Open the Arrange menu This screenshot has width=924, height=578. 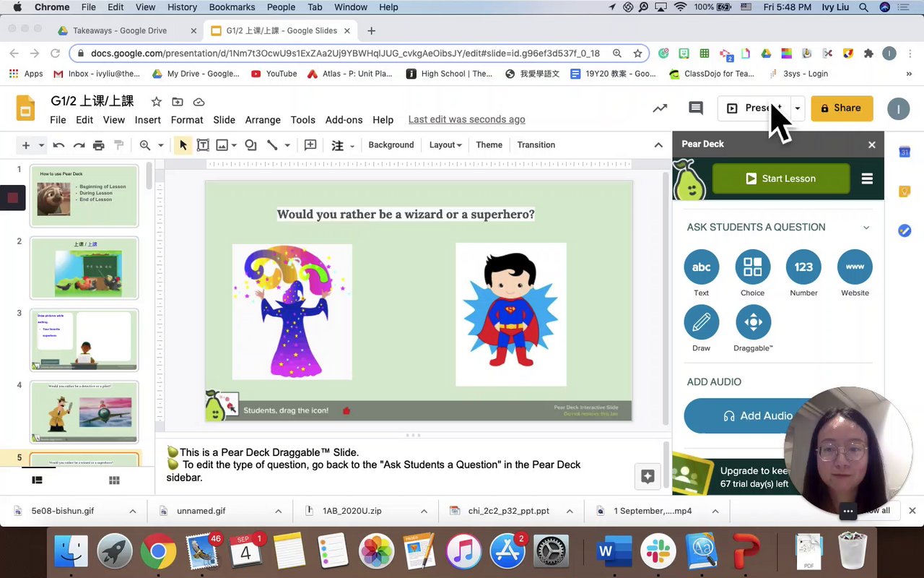[x=263, y=120]
